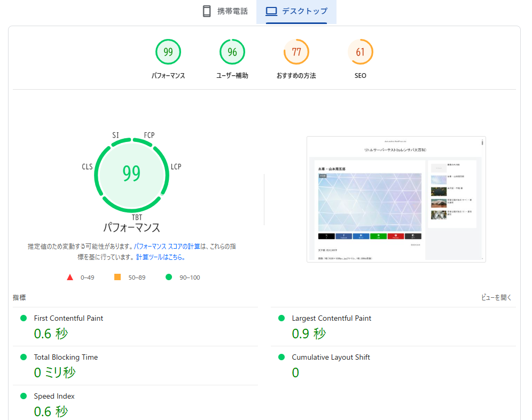Viewport: 532px width, 420px height.
Task: Select the デスクトップ tab
Action: [296, 11]
